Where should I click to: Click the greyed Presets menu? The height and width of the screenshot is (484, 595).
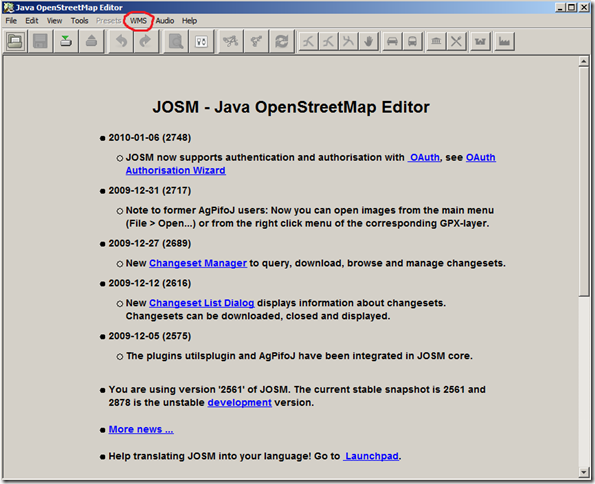109,21
